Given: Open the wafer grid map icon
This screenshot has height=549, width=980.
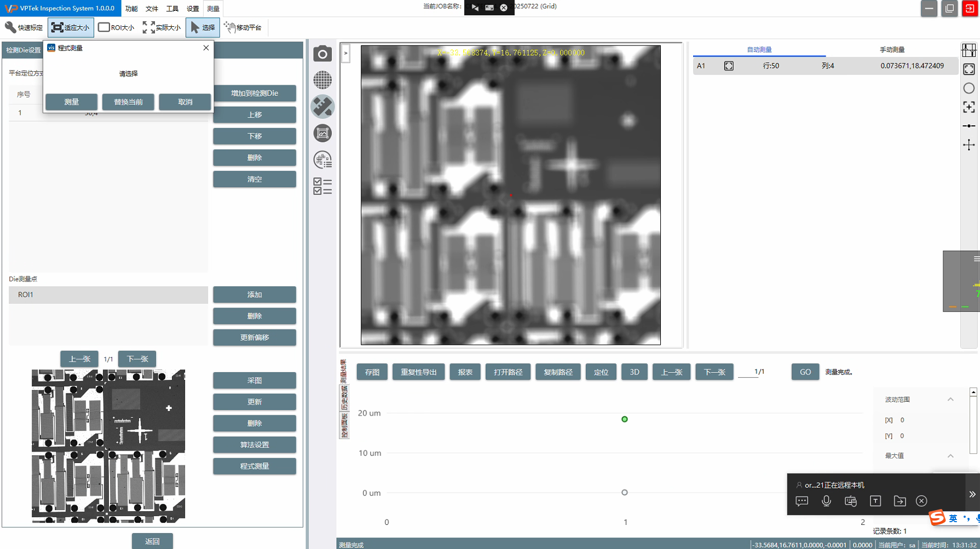Looking at the screenshot, I should pos(322,80).
